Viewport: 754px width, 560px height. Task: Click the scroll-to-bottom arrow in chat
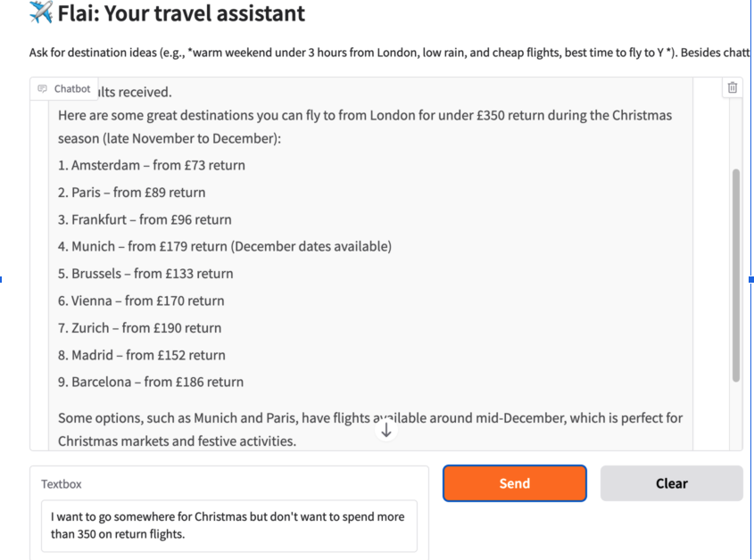point(386,431)
